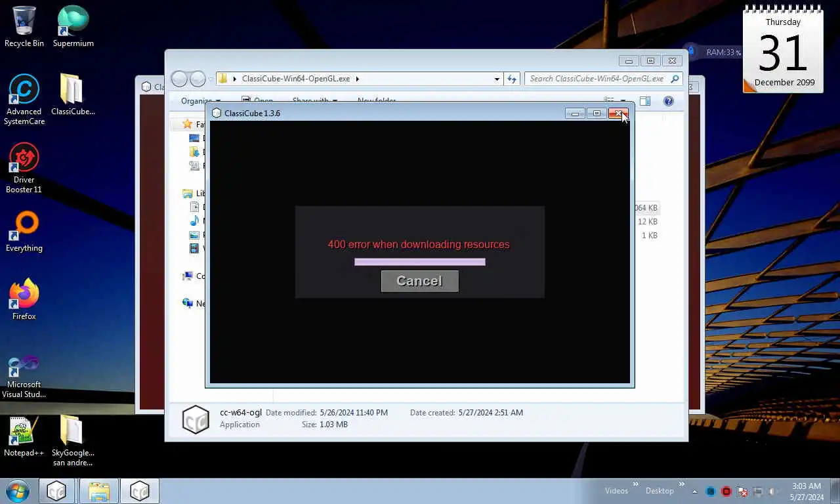Click the 12 KB file size cell
Screen dimensions: 840x504
pyautogui.click(x=648, y=222)
